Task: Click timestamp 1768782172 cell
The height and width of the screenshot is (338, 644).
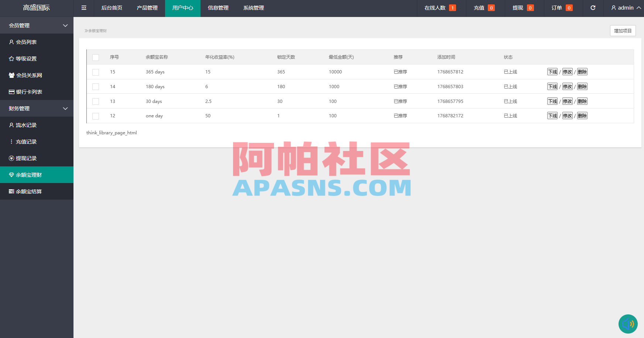Action: 451,116
